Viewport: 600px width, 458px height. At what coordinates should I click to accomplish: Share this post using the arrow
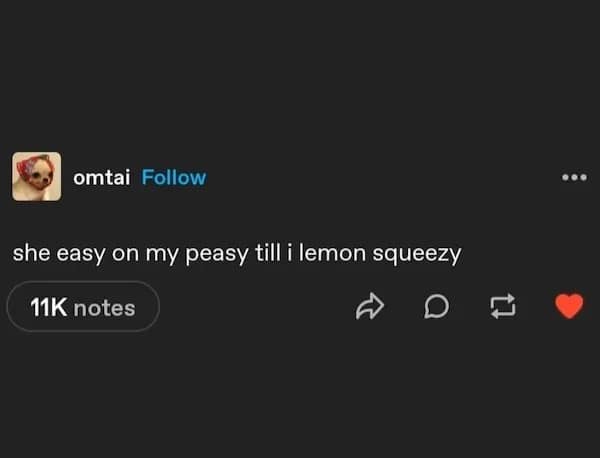370,307
